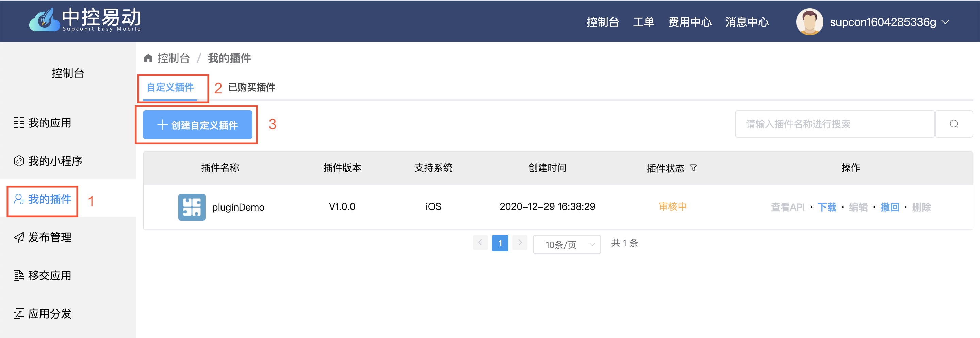Image resolution: width=980 pixels, height=338 pixels.
Task: Open 消息中心 in the top navigation
Action: (747, 22)
